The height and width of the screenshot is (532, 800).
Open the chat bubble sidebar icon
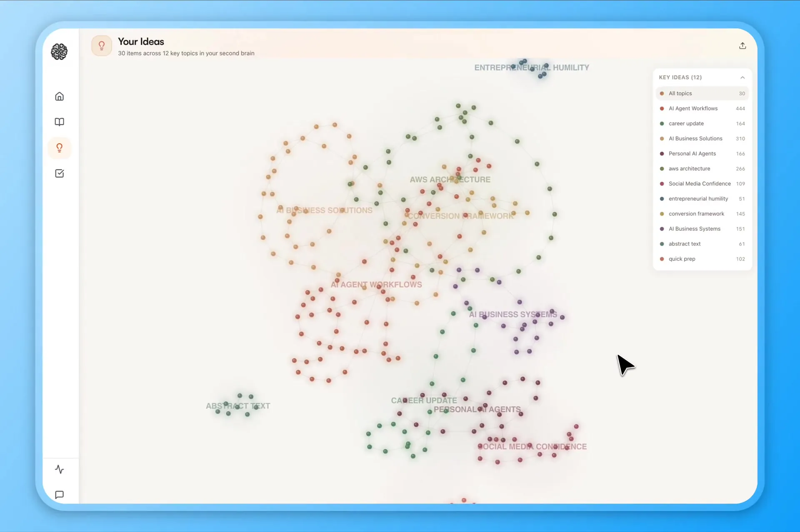60,495
